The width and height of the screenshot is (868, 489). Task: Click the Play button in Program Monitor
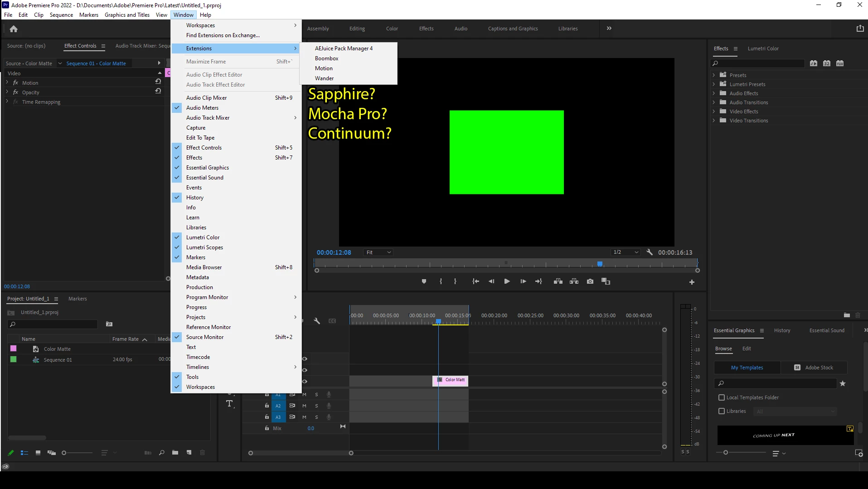(x=507, y=281)
